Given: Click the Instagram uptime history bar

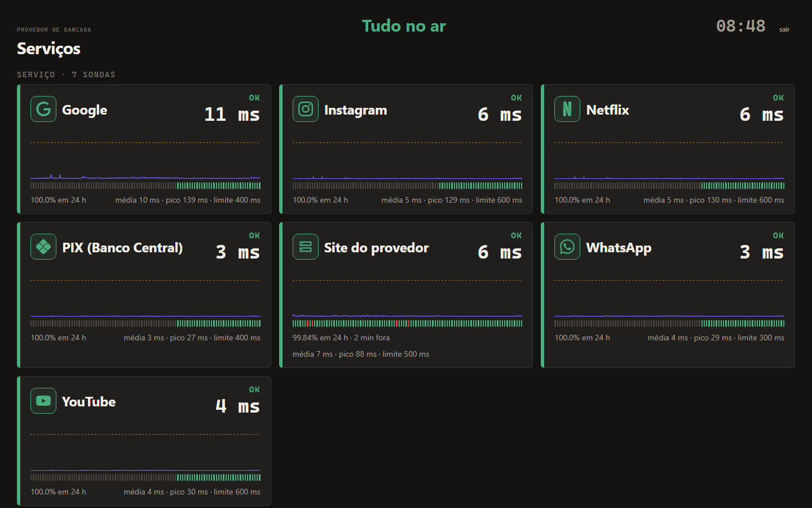Looking at the screenshot, I should tap(407, 186).
